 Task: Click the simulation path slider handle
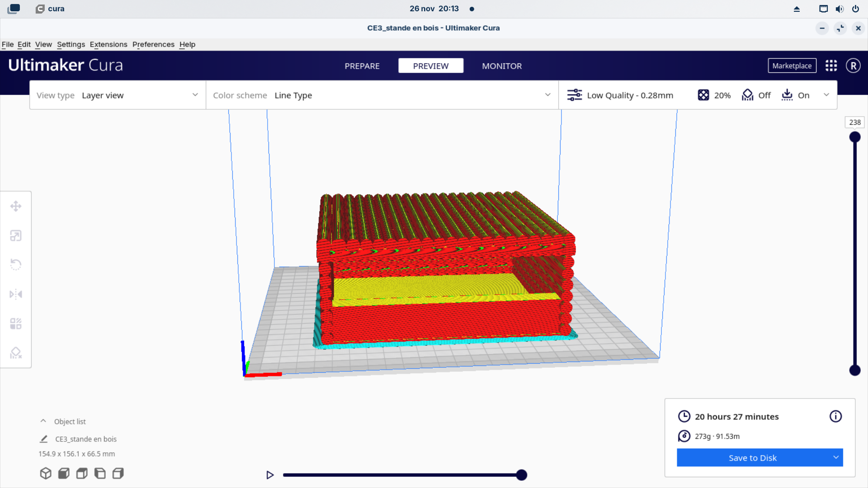tap(521, 475)
